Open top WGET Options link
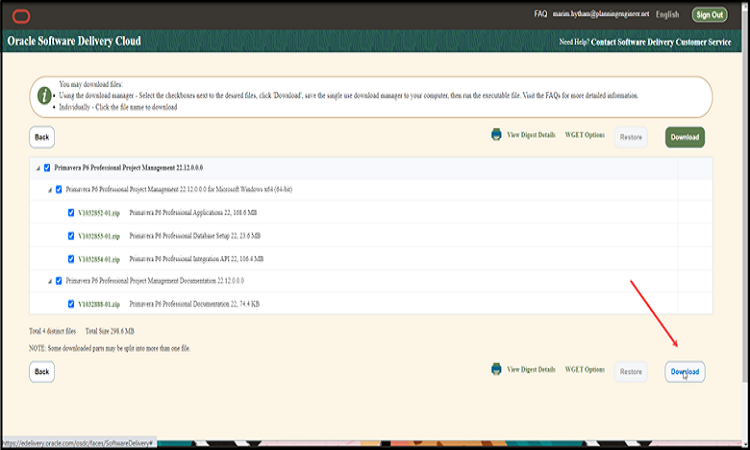750x450 pixels. point(585,134)
